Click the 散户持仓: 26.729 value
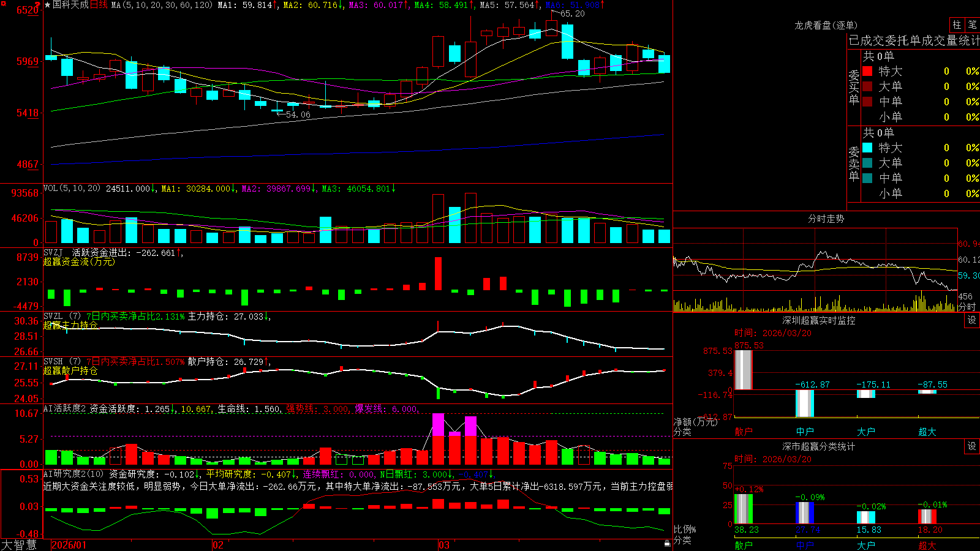980x551 pixels. point(227,362)
